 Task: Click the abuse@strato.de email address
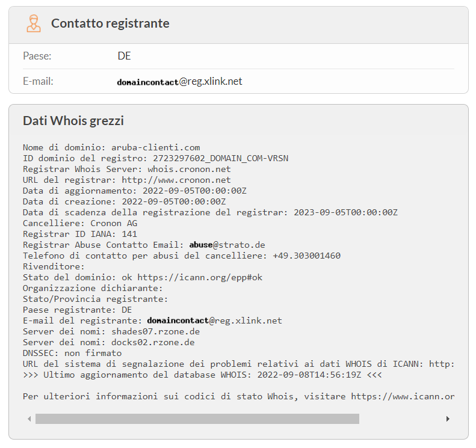[227, 245]
